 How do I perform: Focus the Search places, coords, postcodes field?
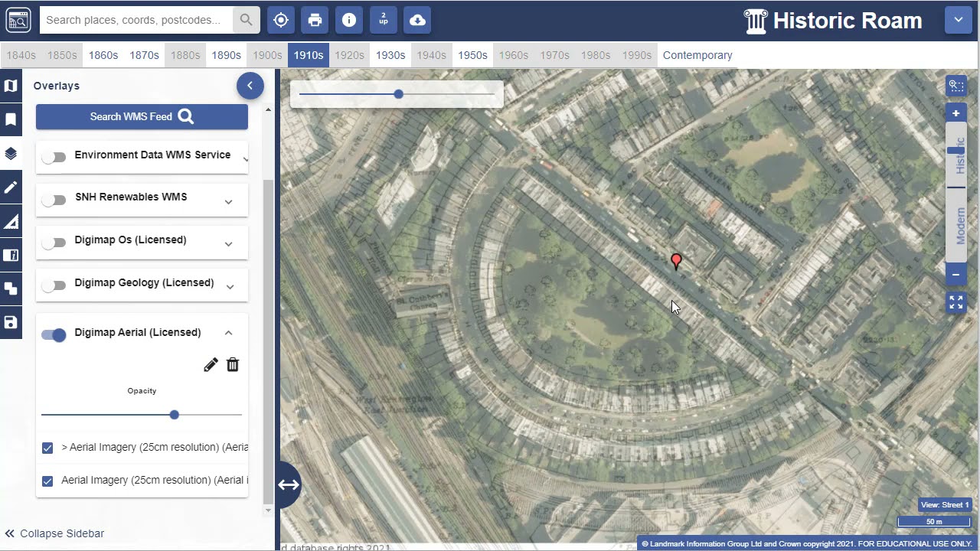point(136,20)
